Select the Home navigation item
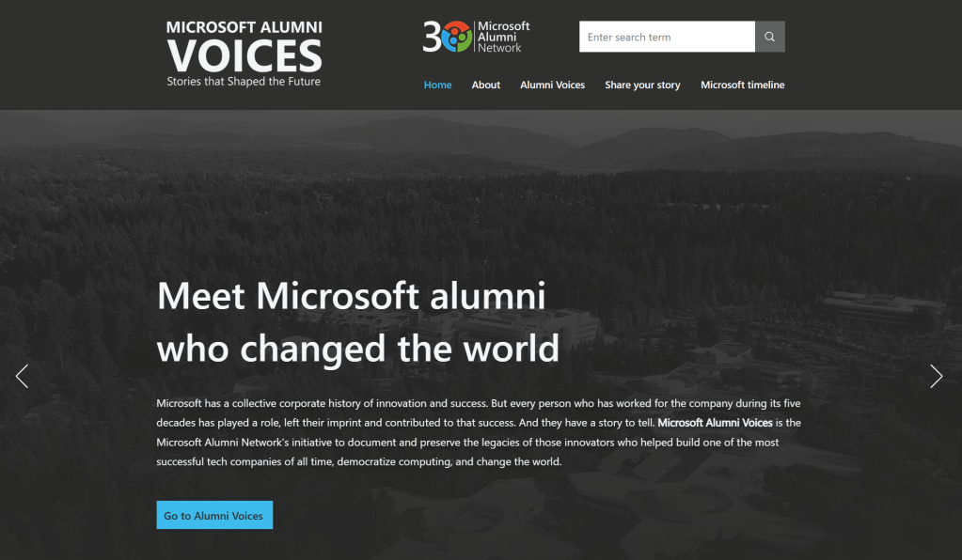 (437, 85)
